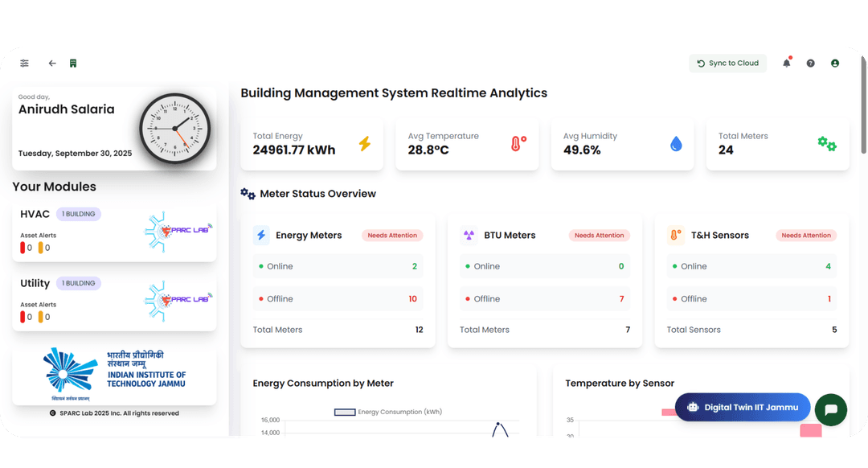Click the gears icon beside Meter Status Overview
Screen dimensions: 868x468
(248, 194)
